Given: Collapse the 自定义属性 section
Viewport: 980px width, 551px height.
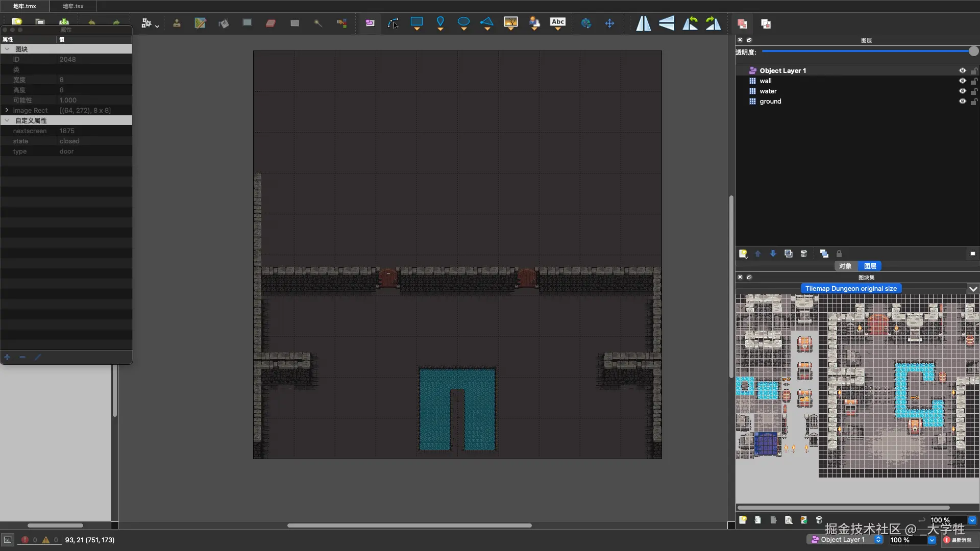Looking at the screenshot, I should pyautogui.click(x=7, y=121).
